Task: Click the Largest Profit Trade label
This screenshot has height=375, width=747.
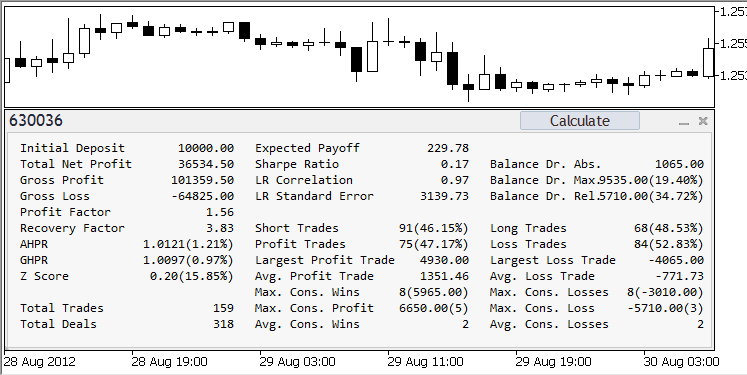Action: click(325, 260)
